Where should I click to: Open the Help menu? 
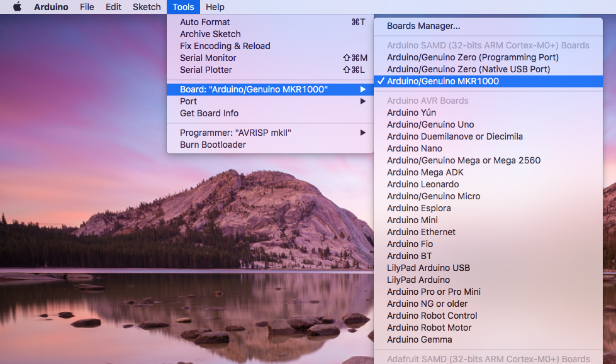coord(215,7)
